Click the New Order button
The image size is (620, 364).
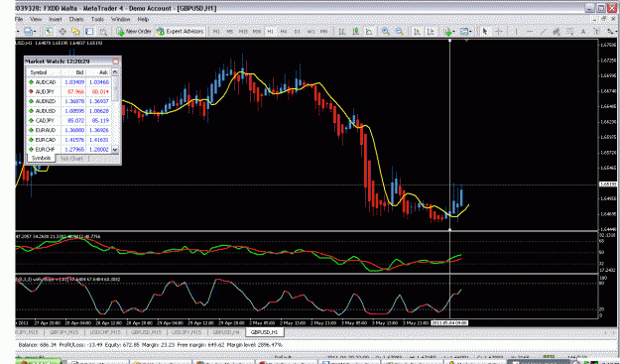[134, 31]
